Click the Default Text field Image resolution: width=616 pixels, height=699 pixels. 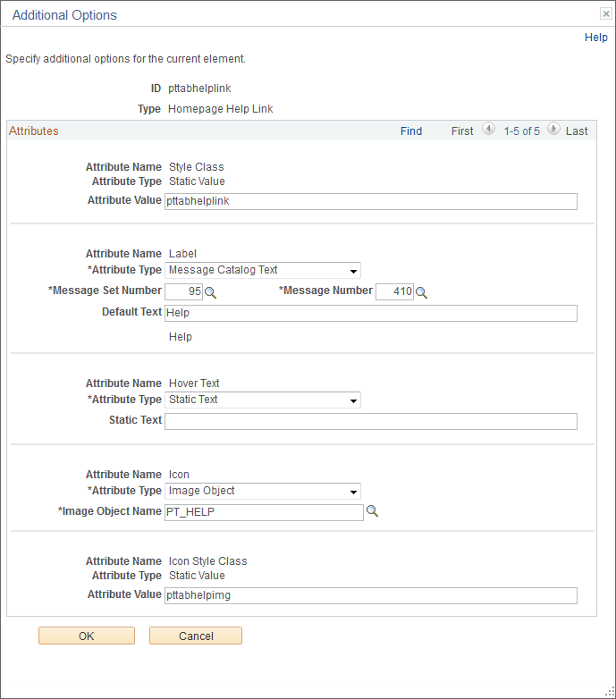pyautogui.click(x=371, y=314)
